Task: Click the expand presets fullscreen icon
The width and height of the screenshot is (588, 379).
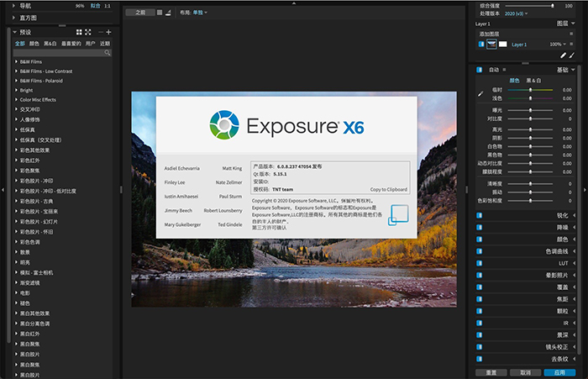Action: coord(89,32)
